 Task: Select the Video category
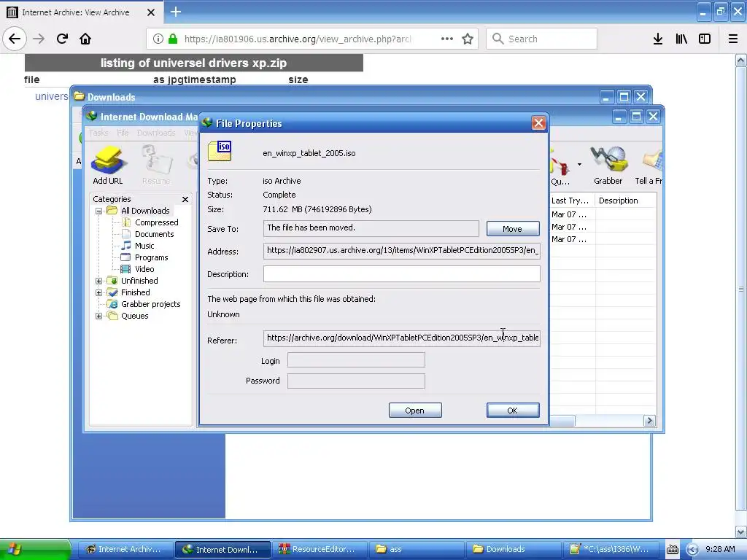pyautogui.click(x=144, y=269)
